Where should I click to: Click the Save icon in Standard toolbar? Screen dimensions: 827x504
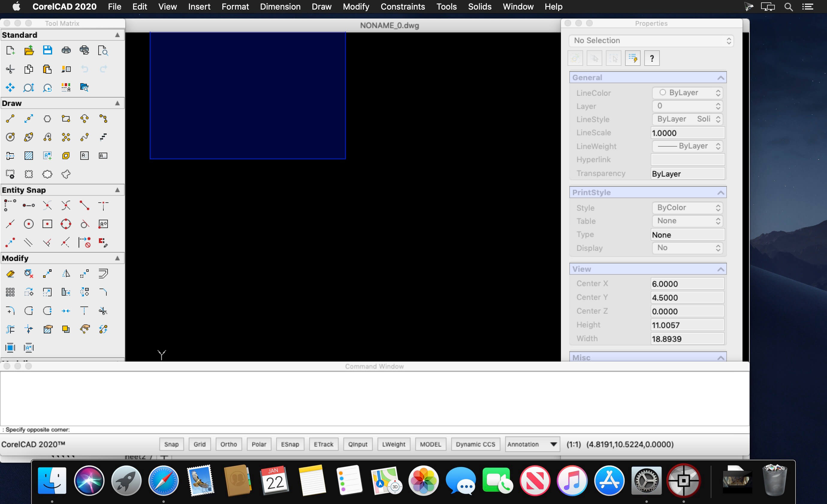click(x=47, y=50)
